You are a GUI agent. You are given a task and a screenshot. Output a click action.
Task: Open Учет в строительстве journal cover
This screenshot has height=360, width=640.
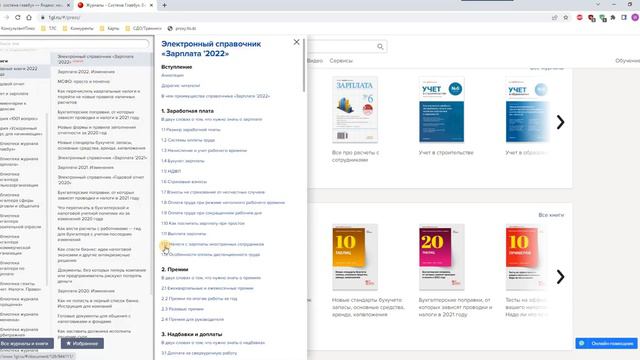pos(441,109)
